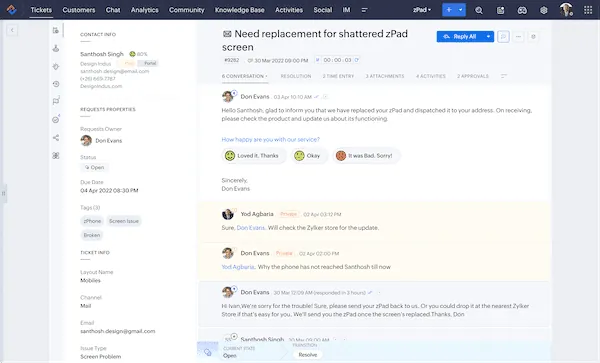Click the Zoho Desk logo icon

(11, 10)
